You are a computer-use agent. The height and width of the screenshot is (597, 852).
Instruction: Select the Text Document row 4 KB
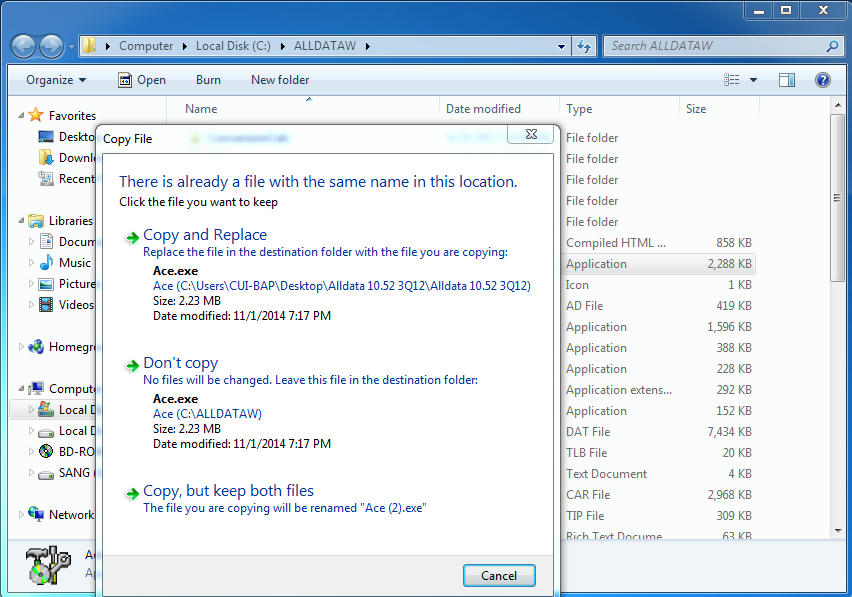[658, 474]
